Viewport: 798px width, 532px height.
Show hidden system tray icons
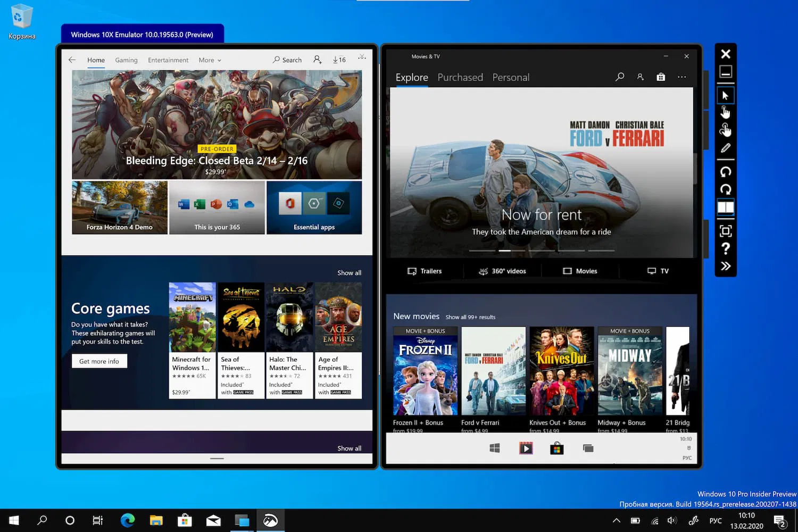click(616, 520)
